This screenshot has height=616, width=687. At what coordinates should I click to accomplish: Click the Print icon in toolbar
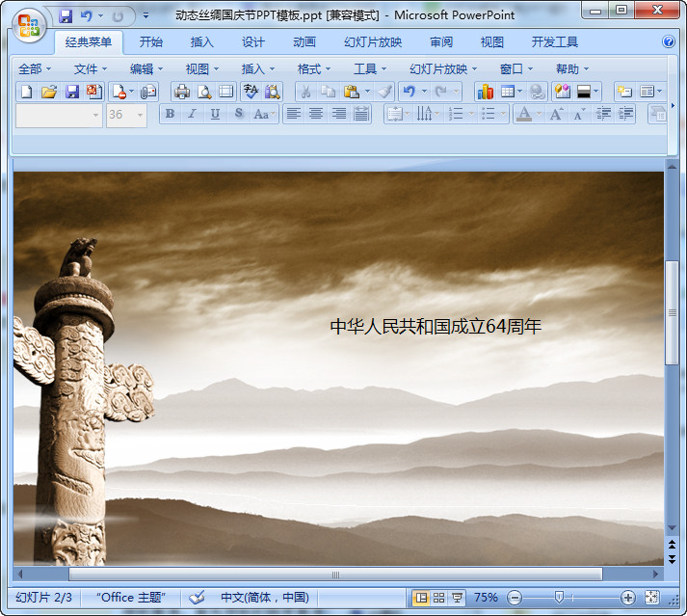(x=181, y=92)
